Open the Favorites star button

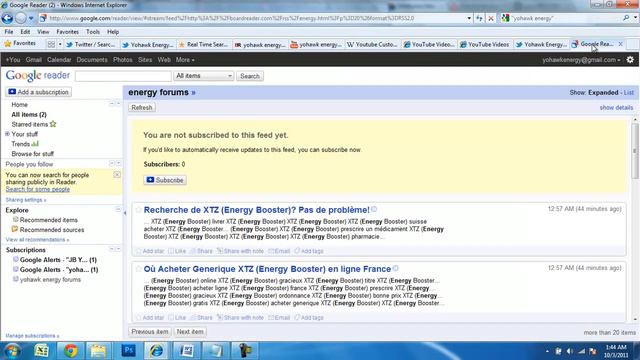pyautogui.click(x=20, y=44)
